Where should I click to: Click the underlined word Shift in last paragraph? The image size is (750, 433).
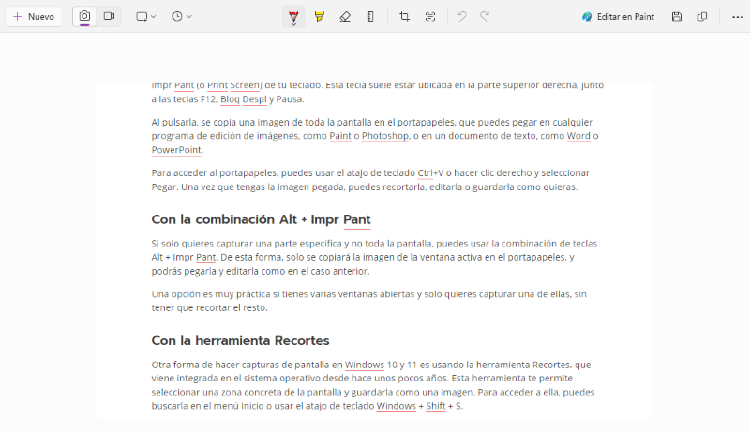click(x=436, y=406)
